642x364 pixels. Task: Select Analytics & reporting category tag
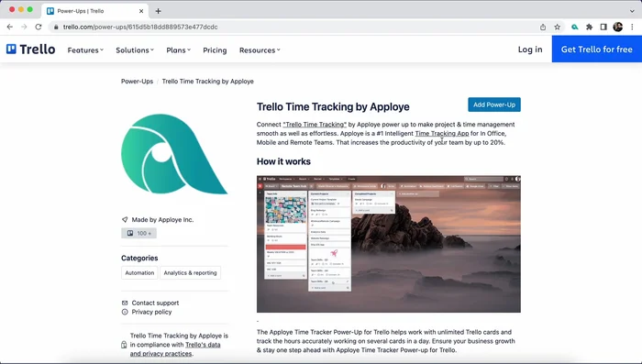pos(190,272)
